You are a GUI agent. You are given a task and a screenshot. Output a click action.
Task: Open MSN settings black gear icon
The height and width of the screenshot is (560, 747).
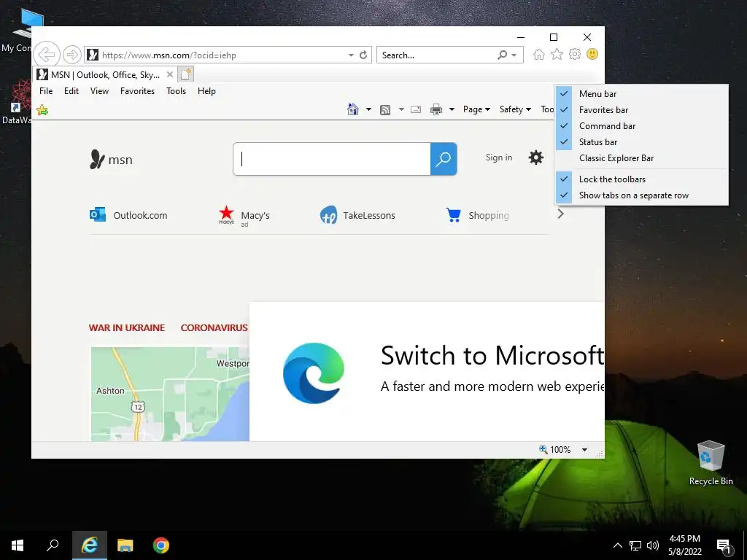536,157
